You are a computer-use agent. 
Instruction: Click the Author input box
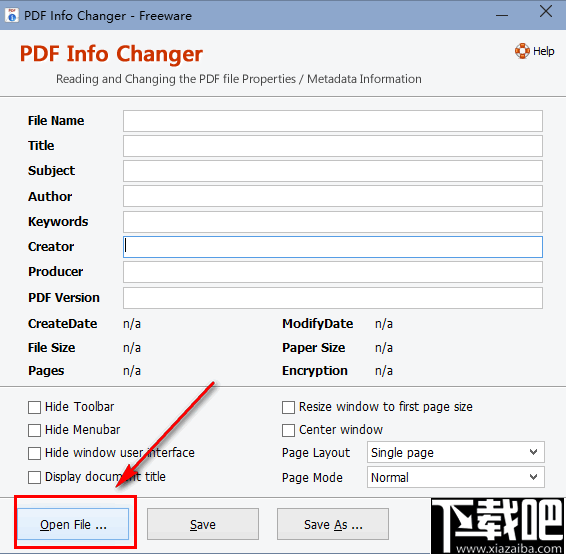[332, 196]
